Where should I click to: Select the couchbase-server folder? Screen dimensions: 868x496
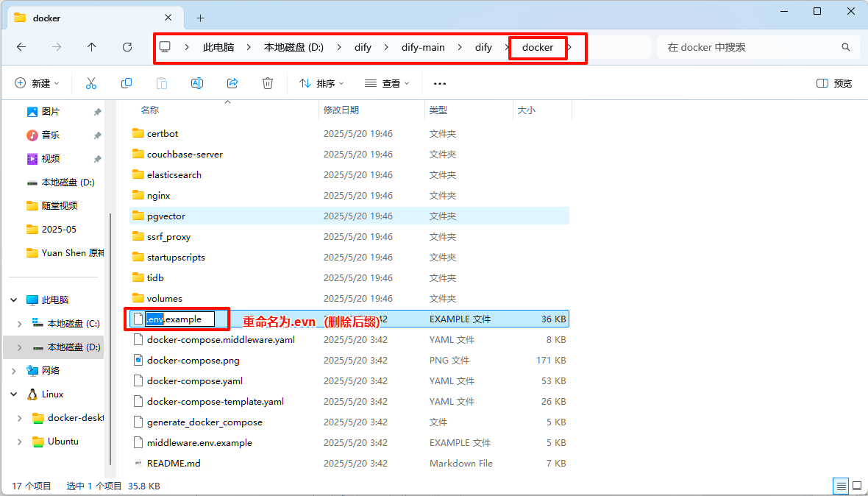[x=349, y=154]
